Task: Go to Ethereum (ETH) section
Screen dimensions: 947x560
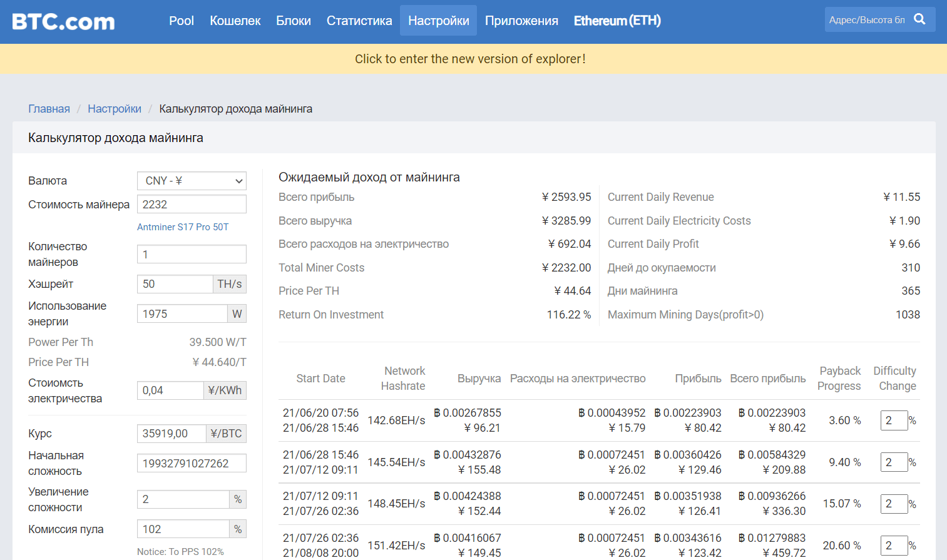Action: coord(617,21)
